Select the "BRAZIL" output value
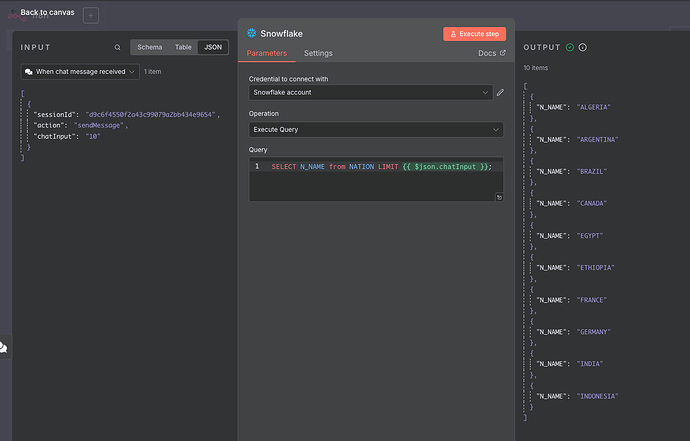Viewport: 690px width, 441px height. click(x=591, y=172)
